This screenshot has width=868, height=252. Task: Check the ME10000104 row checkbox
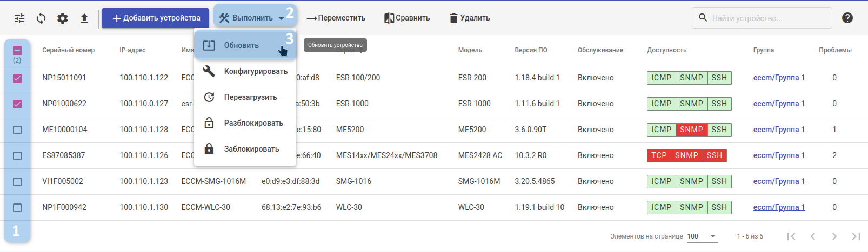coord(17,130)
